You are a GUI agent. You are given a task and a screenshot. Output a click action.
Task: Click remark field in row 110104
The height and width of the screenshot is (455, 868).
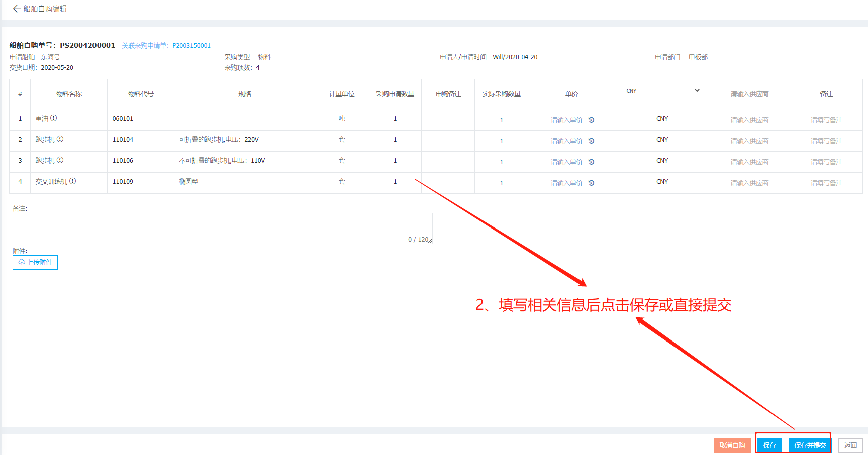tap(826, 141)
